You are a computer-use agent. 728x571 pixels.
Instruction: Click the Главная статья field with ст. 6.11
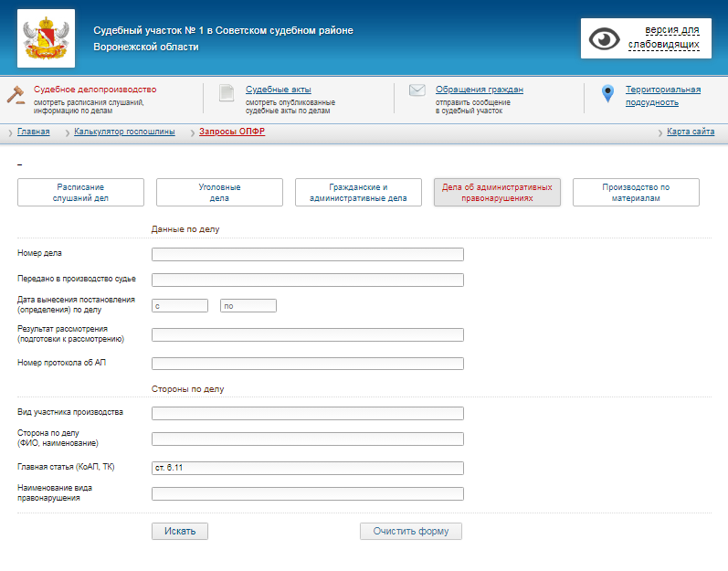coord(307,468)
